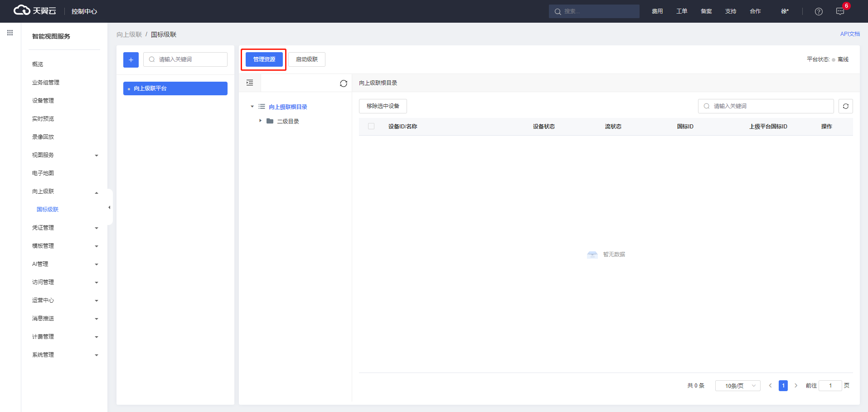Open the help question mark icon

click(x=818, y=11)
